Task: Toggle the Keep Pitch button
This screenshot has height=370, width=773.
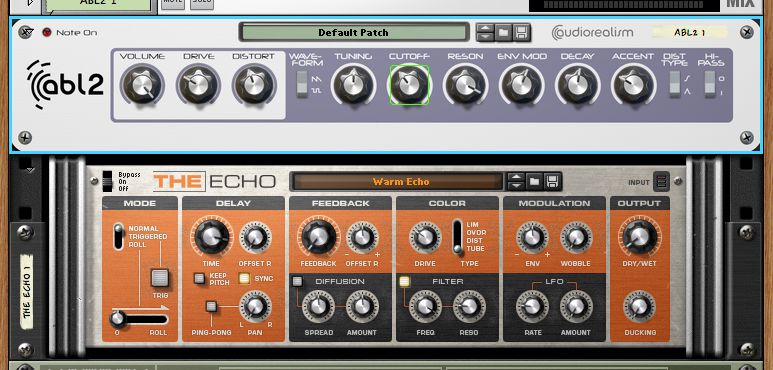Action: coord(199,278)
